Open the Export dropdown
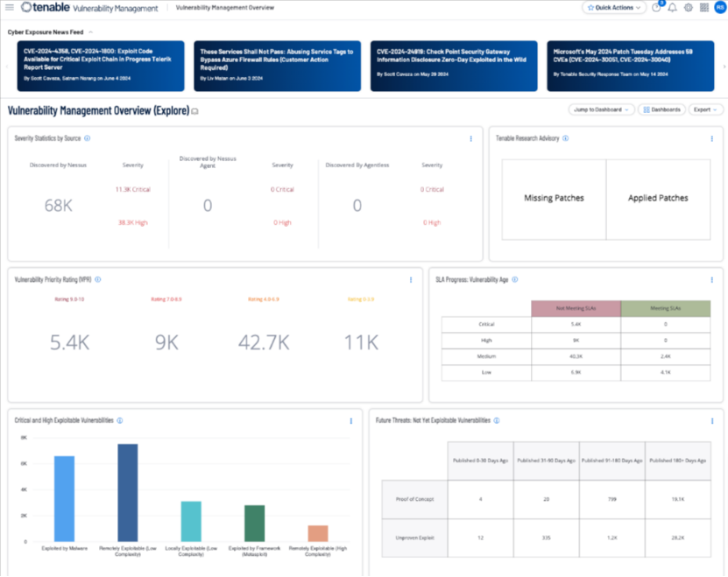This screenshot has height=577, width=728. 705,109
